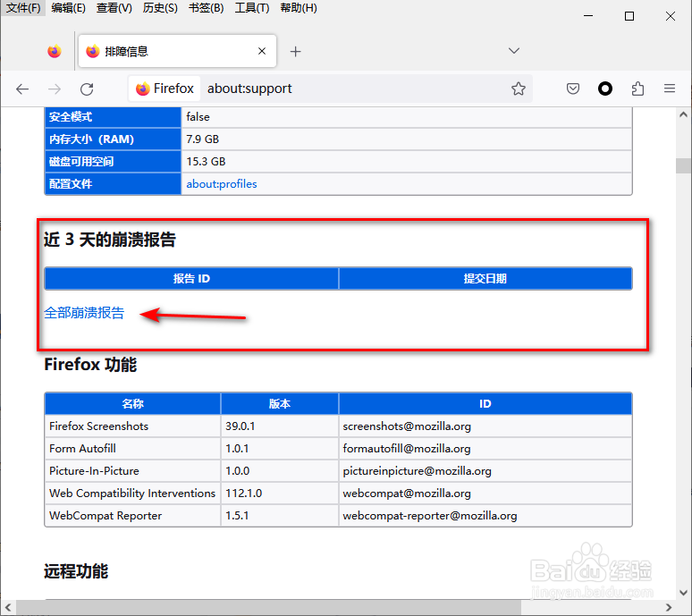The width and height of the screenshot is (692, 616).
Task: Click formautofill@mozilla.org ID cell
Action: tap(485, 449)
